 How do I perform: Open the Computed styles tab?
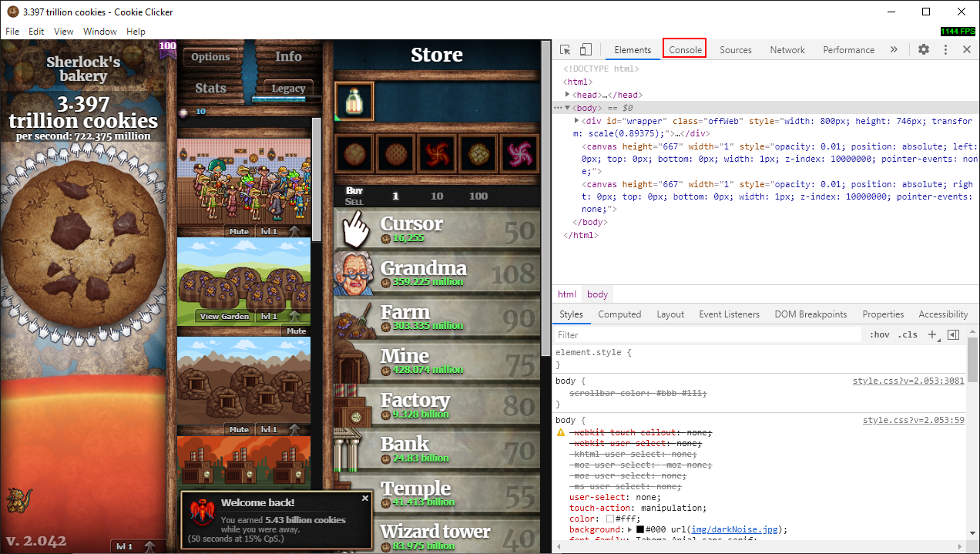click(x=619, y=314)
